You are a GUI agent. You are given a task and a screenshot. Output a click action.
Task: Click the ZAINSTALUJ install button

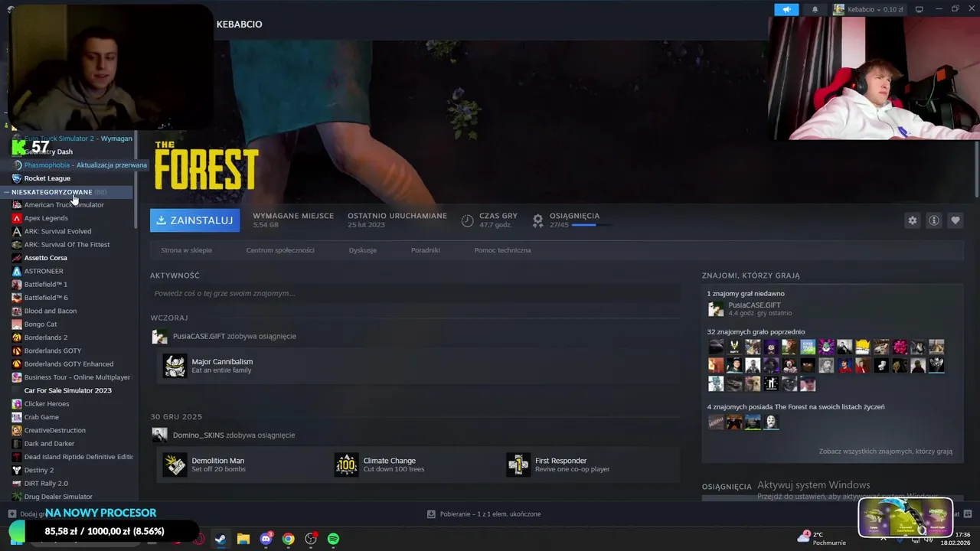point(194,220)
